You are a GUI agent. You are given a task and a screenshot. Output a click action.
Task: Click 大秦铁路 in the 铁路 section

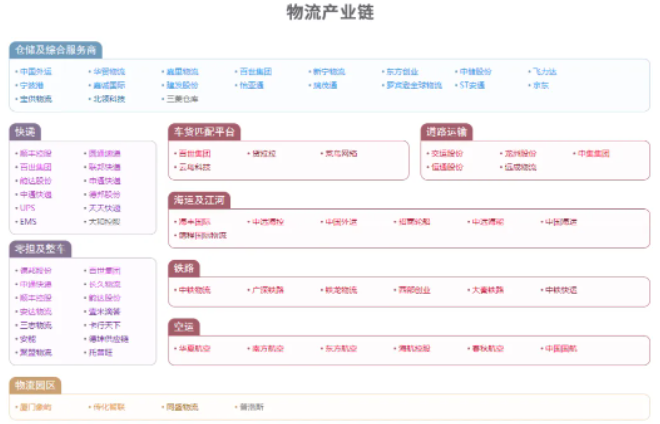click(488, 290)
